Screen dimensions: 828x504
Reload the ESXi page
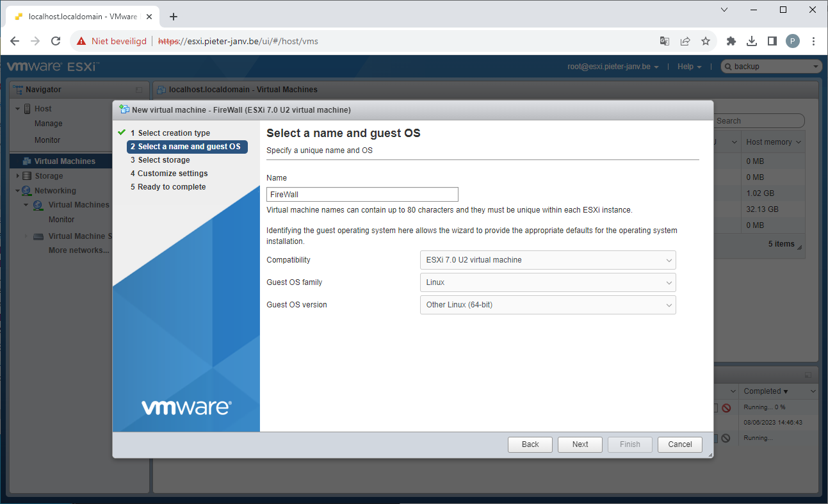point(56,41)
